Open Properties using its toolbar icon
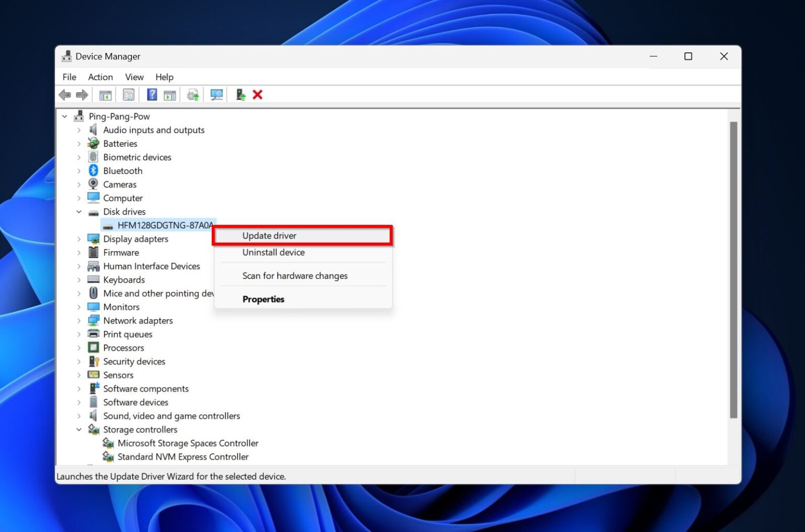805x532 pixels. point(128,94)
